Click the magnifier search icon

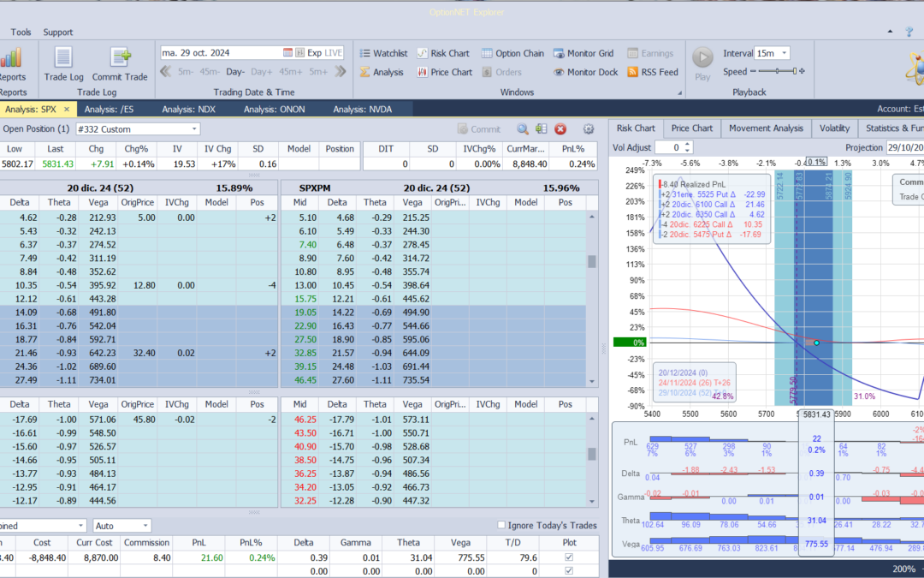pyautogui.click(x=522, y=129)
